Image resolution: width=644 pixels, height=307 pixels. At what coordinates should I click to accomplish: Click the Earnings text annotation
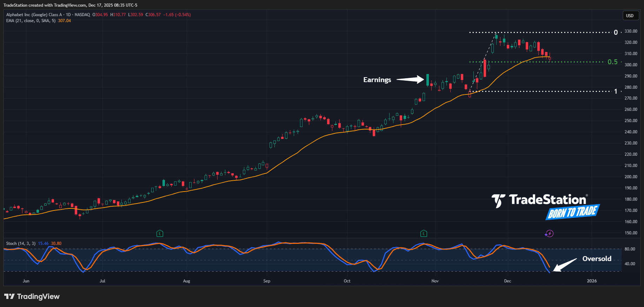pyautogui.click(x=377, y=80)
